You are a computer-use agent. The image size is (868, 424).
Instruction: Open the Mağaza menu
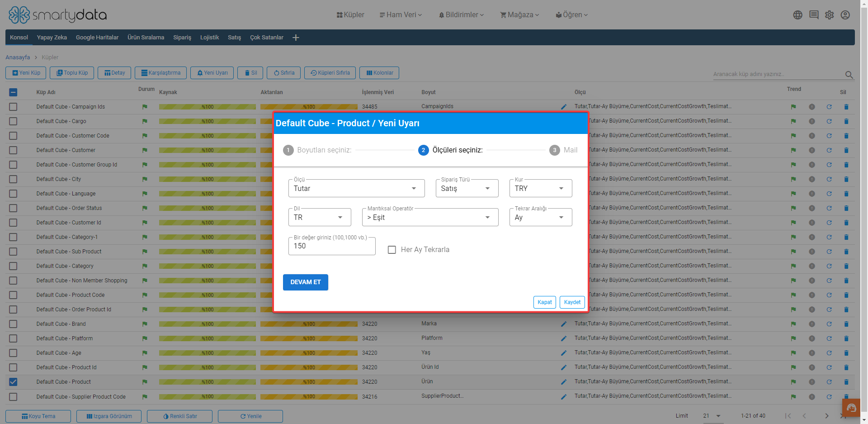(x=519, y=15)
